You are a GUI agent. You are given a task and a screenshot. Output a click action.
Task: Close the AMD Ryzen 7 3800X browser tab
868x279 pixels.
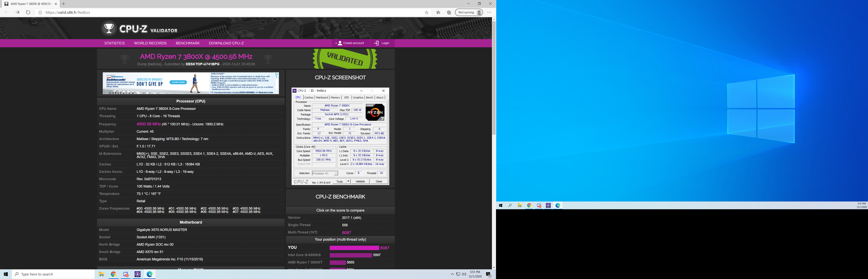56,4
